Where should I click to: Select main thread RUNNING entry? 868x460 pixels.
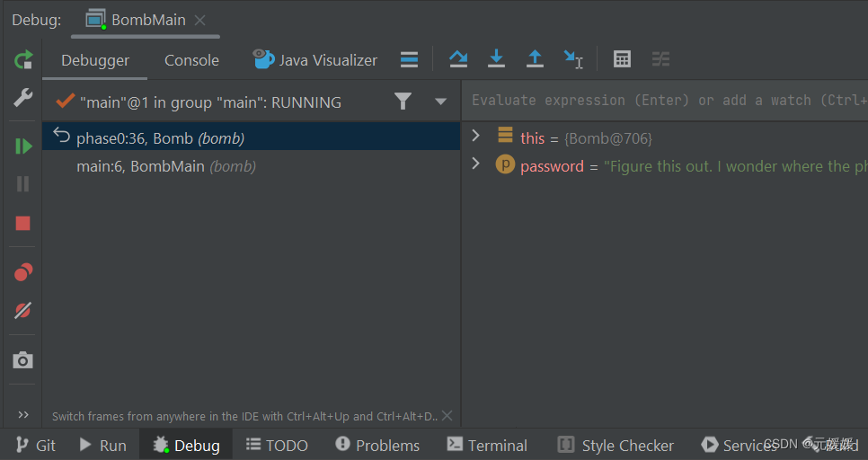coord(210,102)
